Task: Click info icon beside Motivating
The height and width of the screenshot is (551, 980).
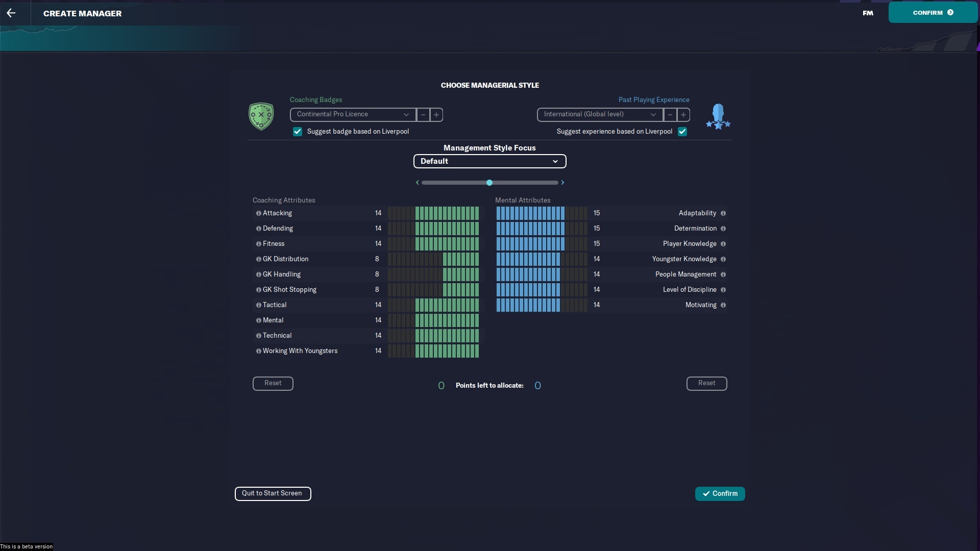Action: [723, 305]
